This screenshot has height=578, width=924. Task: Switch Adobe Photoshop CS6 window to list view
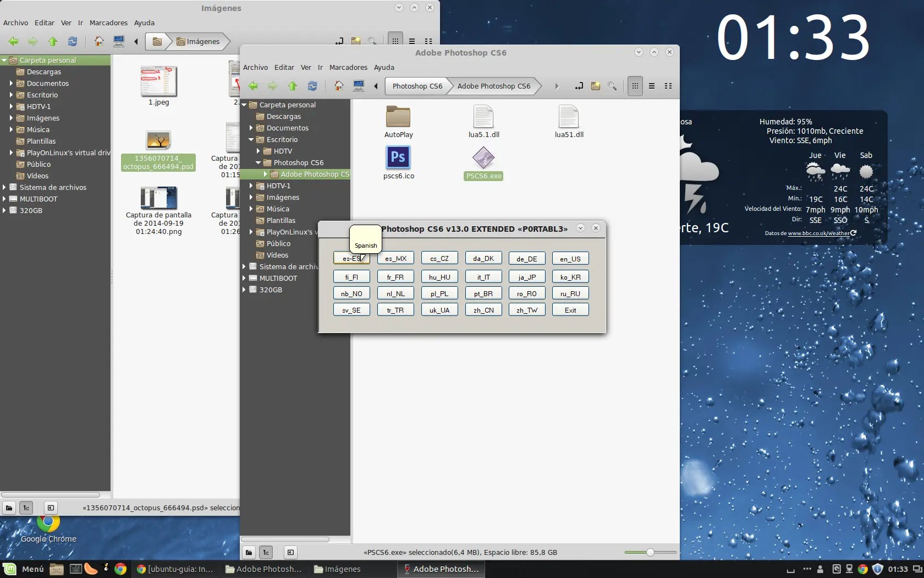pos(652,86)
